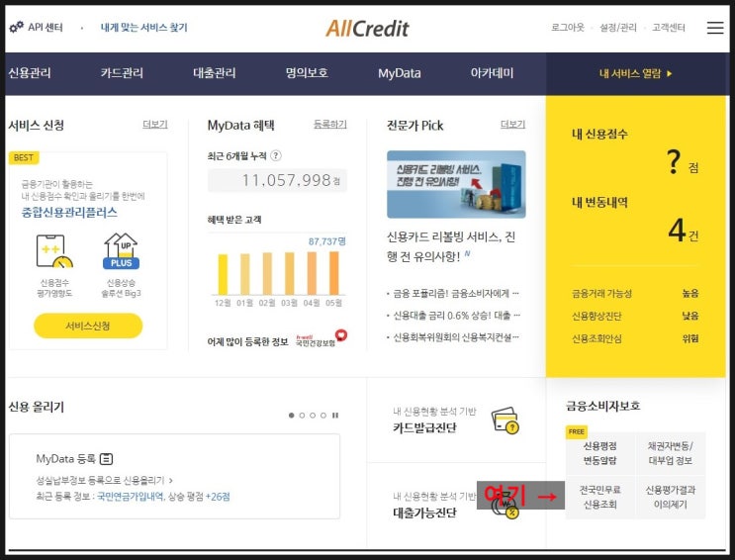This screenshot has width=735, height=560.
Task: Click the MyData 등록 list icon
Action: [107, 459]
